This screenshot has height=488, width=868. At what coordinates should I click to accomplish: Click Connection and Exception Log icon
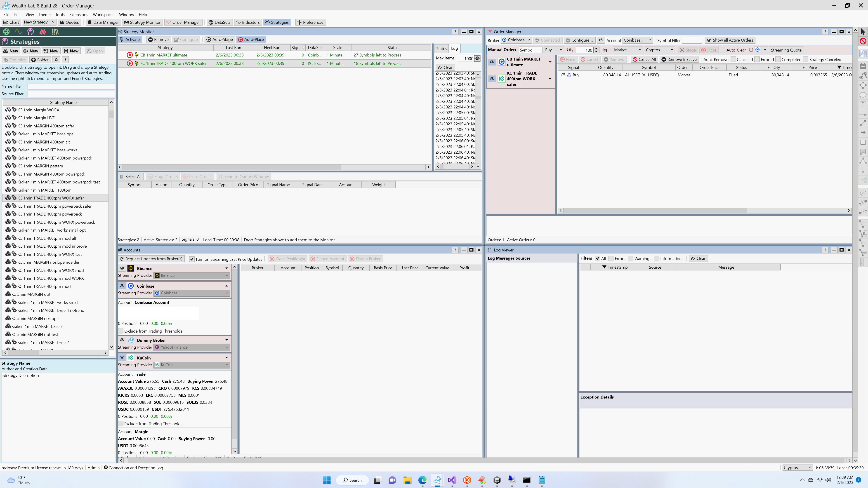point(106,467)
